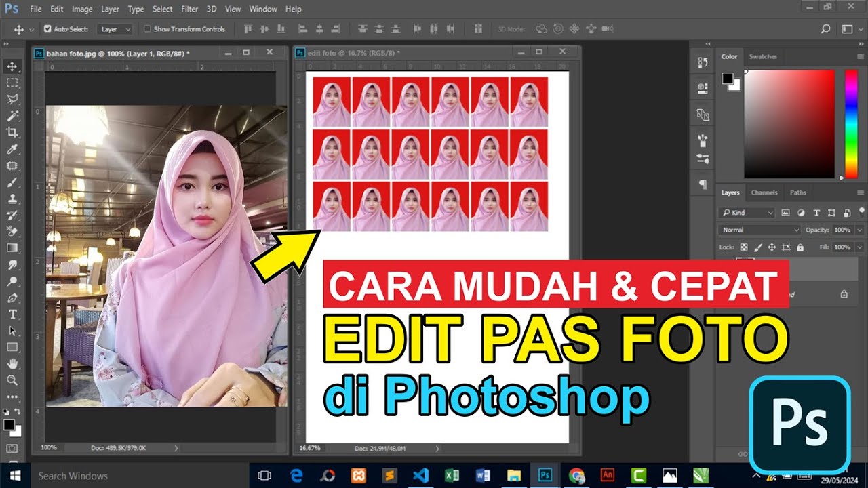868x488 pixels.
Task: Open the Paragraph panel icon
Action: pyautogui.click(x=703, y=184)
